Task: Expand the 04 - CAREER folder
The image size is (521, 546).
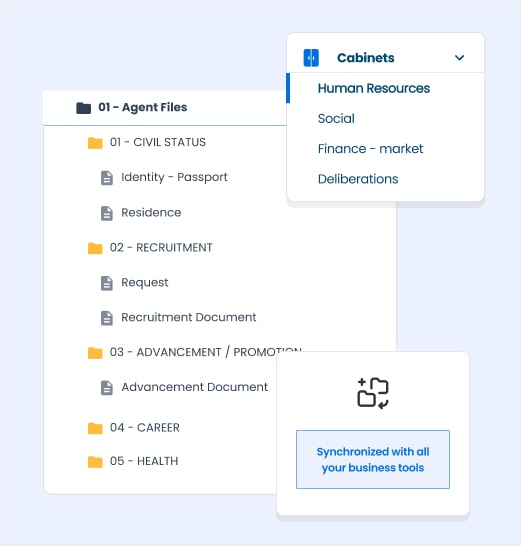Action: tap(145, 428)
